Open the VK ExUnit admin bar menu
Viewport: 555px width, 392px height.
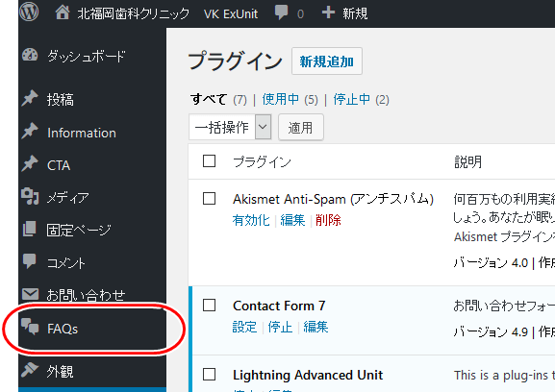[231, 13]
